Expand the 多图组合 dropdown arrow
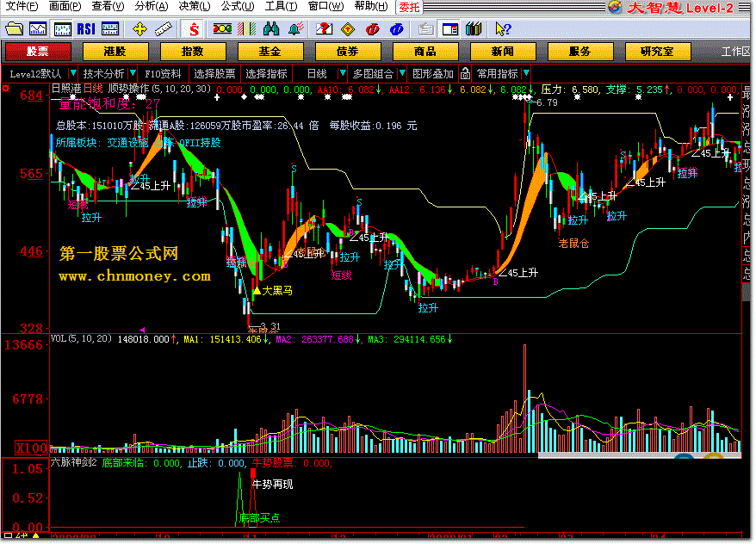The image size is (756, 544). point(401,74)
